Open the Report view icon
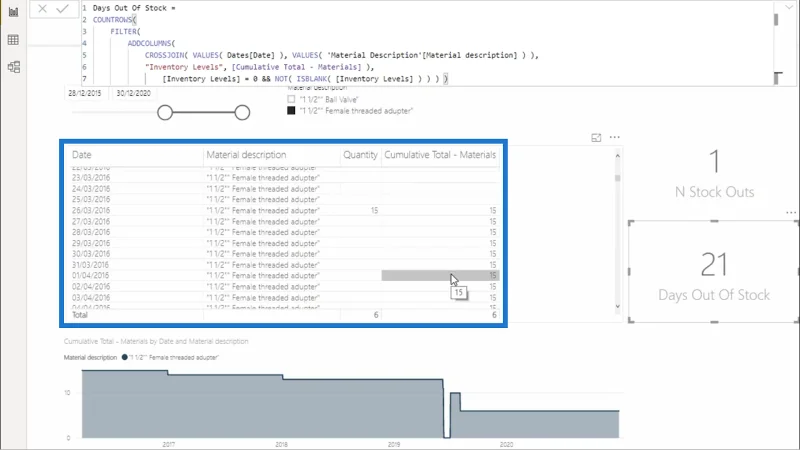The height and width of the screenshot is (450, 800). point(13,12)
